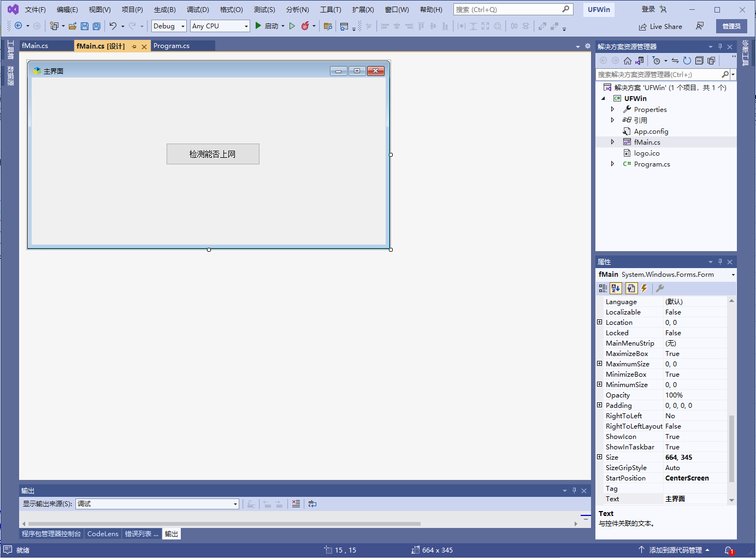
Task: Switch to the Program.cs tab
Action: pos(172,46)
